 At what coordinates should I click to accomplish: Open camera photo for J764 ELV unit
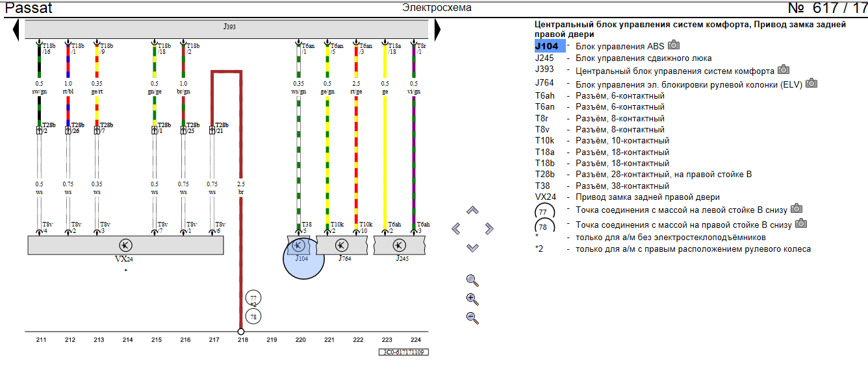click(x=811, y=83)
